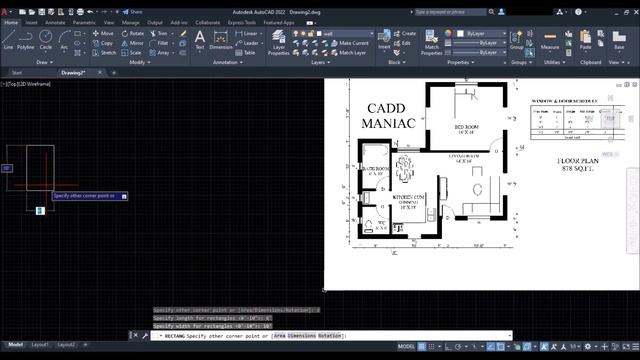Close the Drawing2 file tab
640x360 pixels.
100,72
